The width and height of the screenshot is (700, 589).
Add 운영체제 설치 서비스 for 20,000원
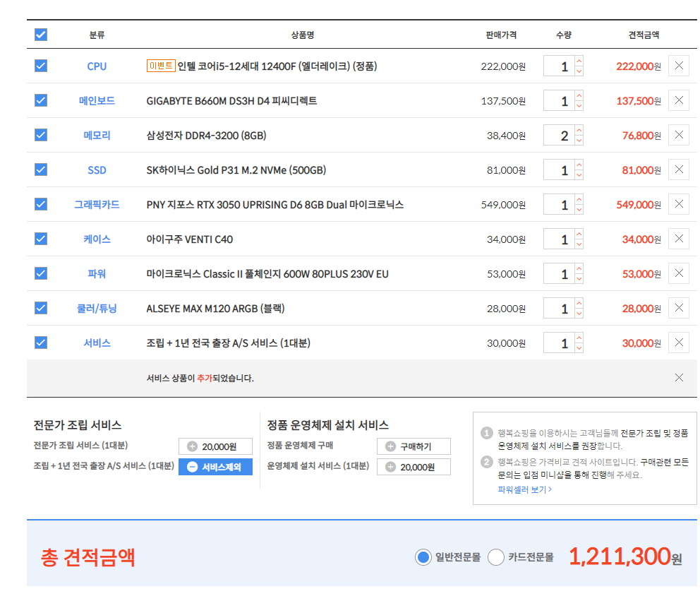[414, 467]
